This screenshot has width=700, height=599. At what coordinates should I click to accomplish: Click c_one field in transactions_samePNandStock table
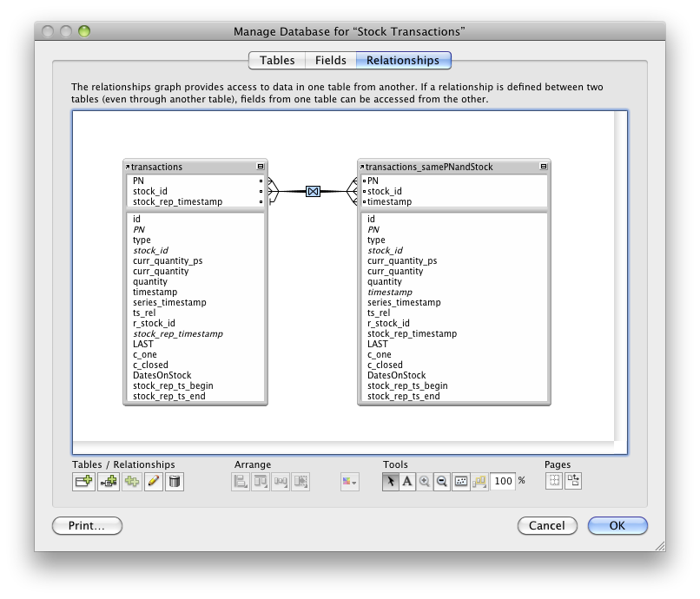[380, 354]
